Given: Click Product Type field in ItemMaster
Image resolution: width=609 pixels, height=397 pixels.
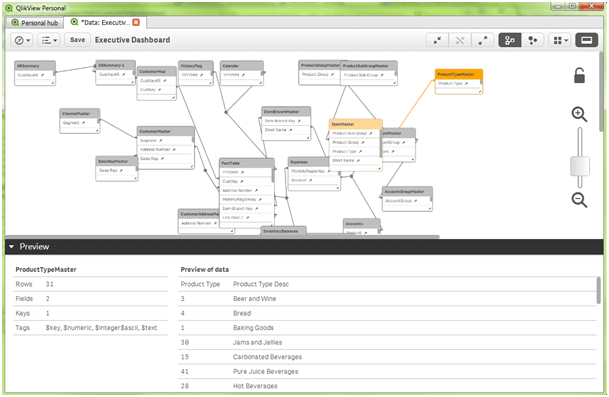Looking at the screenshot, I should [x=355, y=151].
